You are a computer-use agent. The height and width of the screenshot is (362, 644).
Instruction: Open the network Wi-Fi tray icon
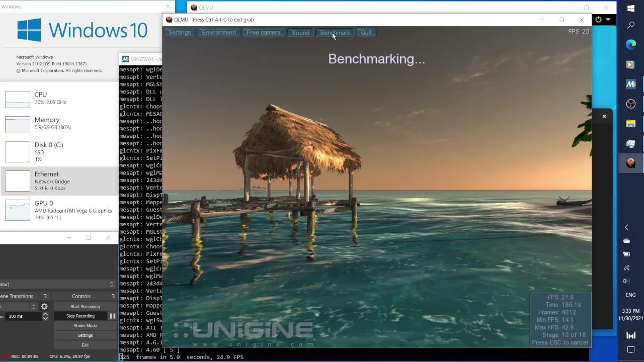tap(626, 268)
